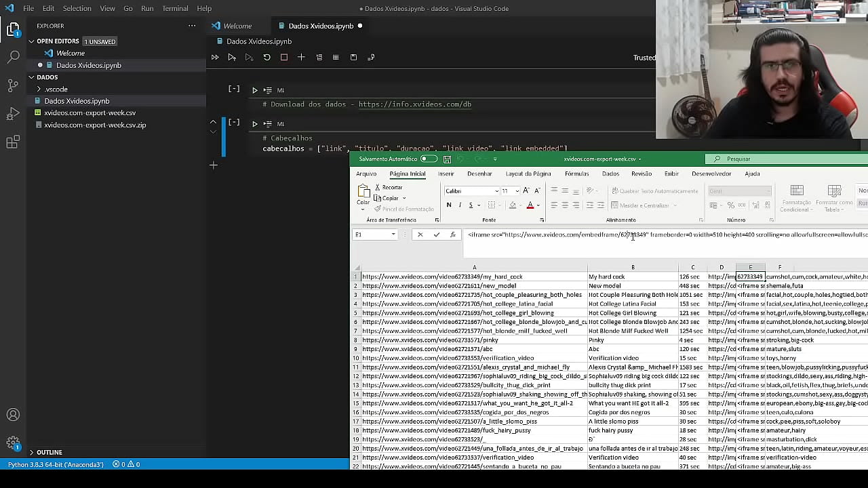
Task: Click the Mesclar e Centralizar button
Action: pos(639,205)
